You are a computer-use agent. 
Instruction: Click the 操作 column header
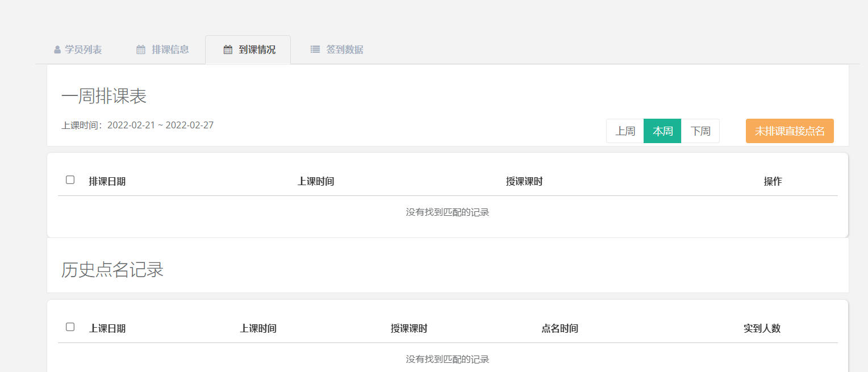click(x=773, y=182)
